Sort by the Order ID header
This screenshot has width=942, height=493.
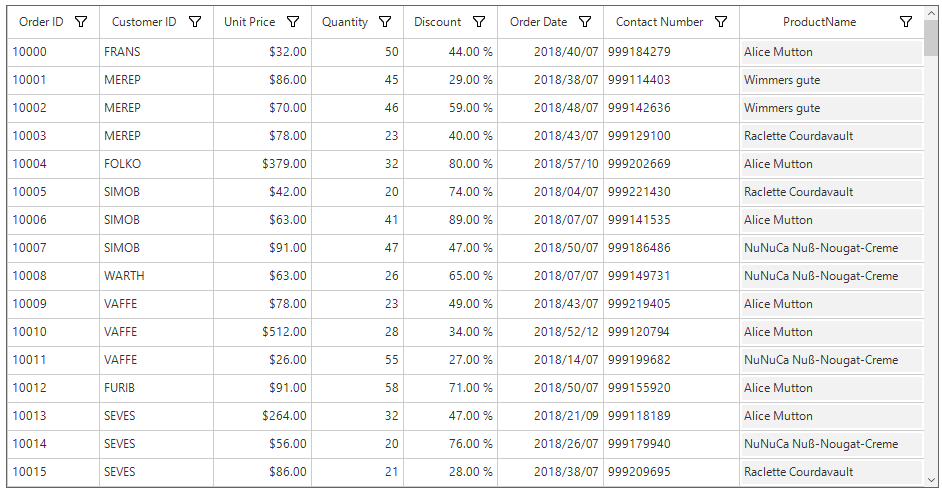point(41,22)
